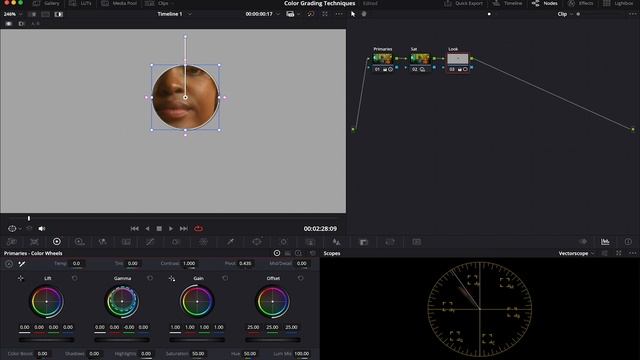This screenshot has width=640, height=360.
Task: Reset all Primaries grades
Action: click(313, 253)
